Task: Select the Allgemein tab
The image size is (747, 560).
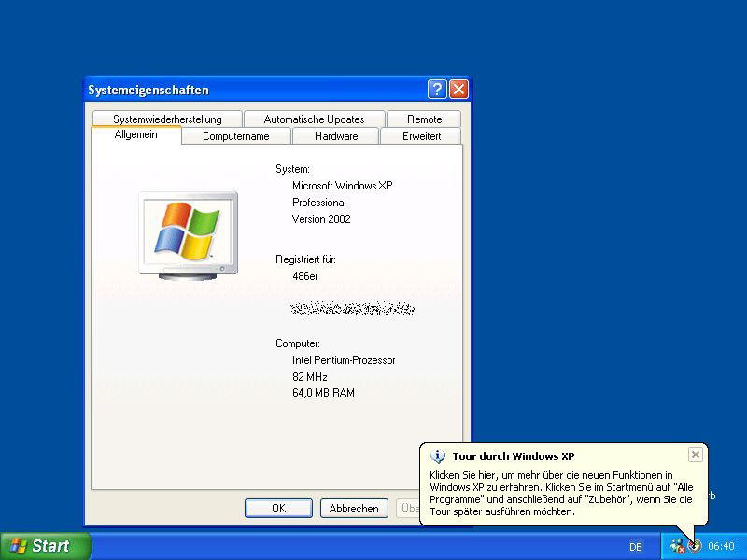Action: click(x=135, y=134)
